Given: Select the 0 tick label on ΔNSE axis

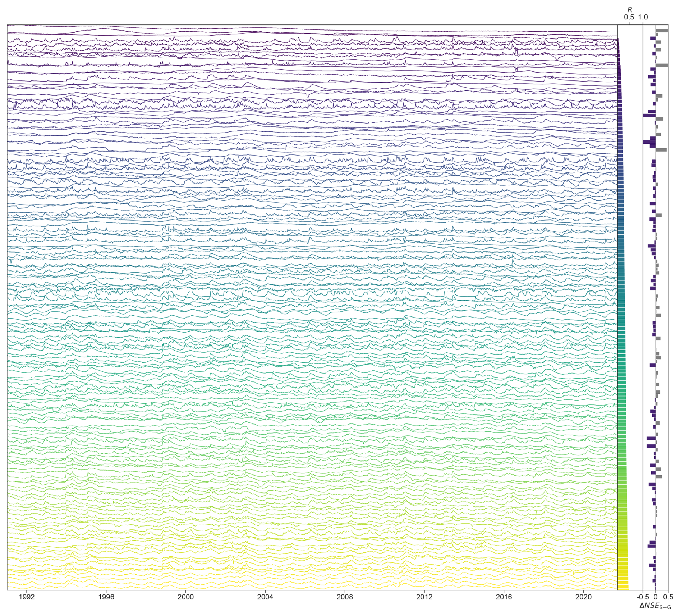Looking at the screenshot, I should pos(656,597).
